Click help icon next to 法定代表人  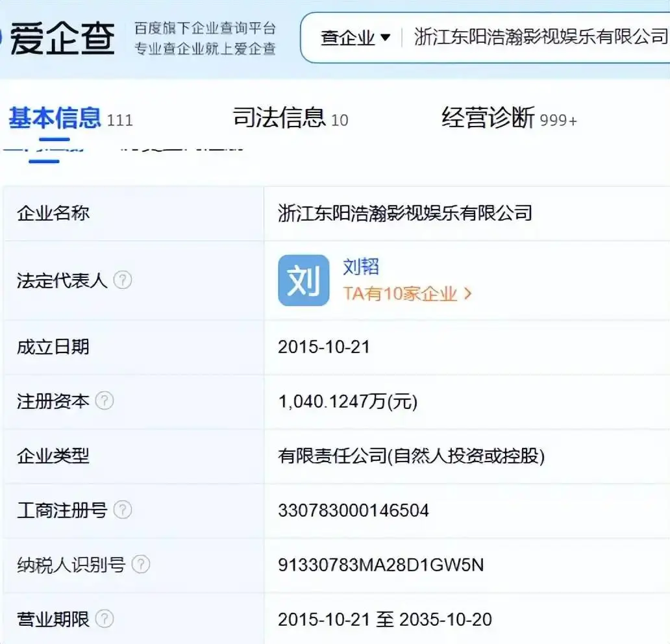click(123, 280)
